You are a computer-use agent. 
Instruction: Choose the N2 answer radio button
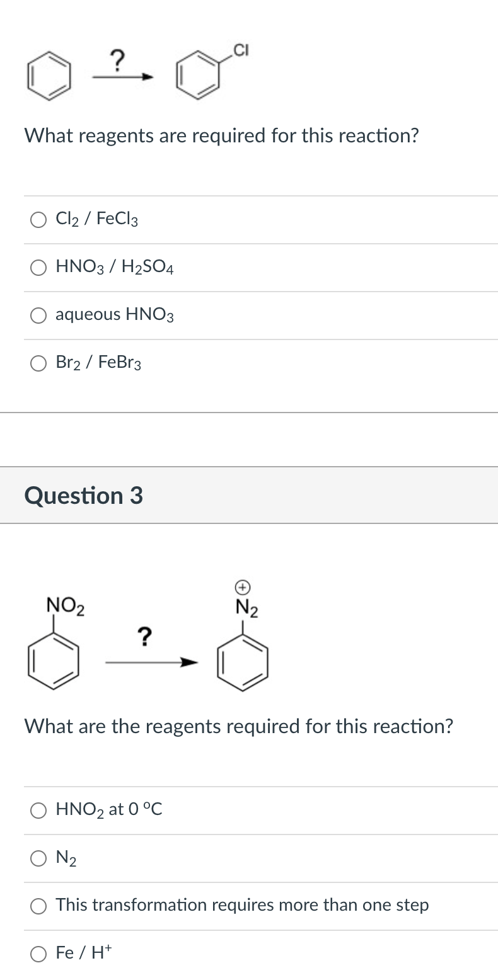(38, 858)
